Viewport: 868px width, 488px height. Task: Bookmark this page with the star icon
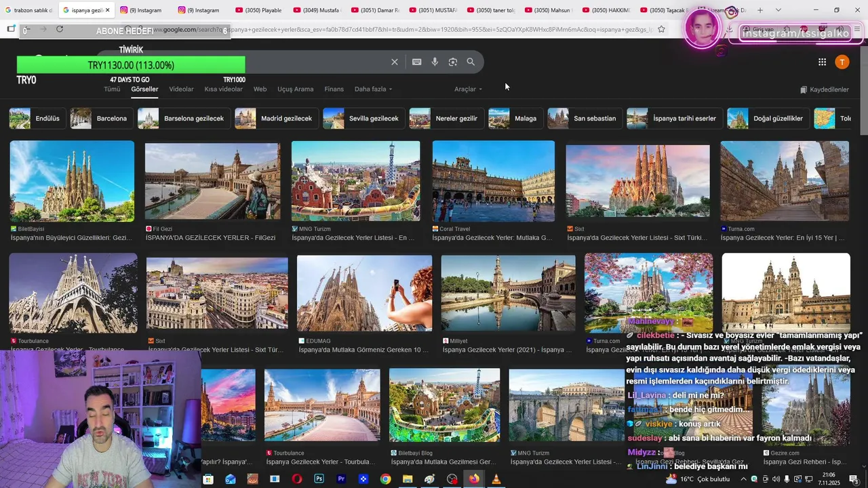pos(661,29)
